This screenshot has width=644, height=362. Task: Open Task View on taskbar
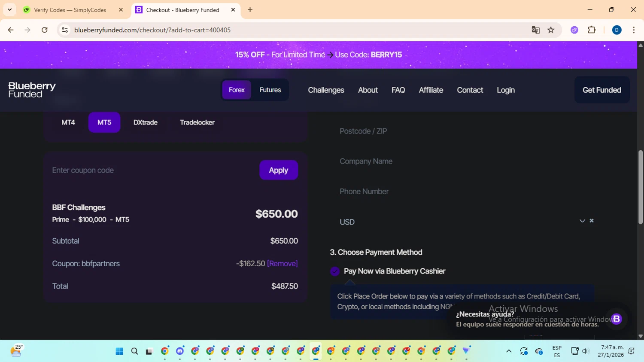(149, 351)
